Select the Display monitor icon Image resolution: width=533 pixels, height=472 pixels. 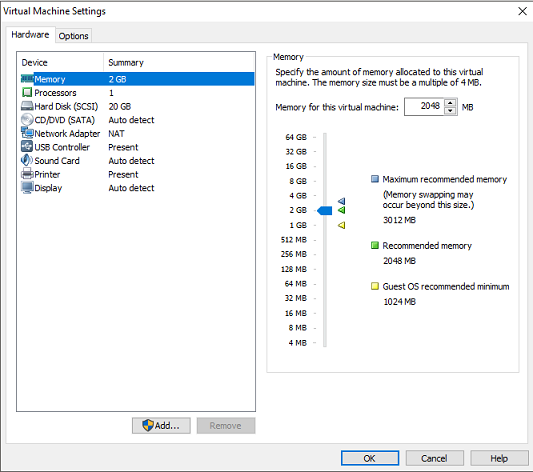27,187
